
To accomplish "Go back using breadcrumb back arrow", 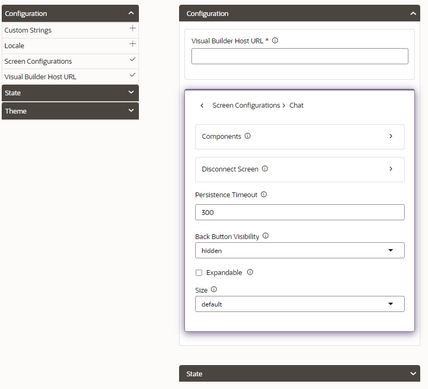I will [202, 105].
